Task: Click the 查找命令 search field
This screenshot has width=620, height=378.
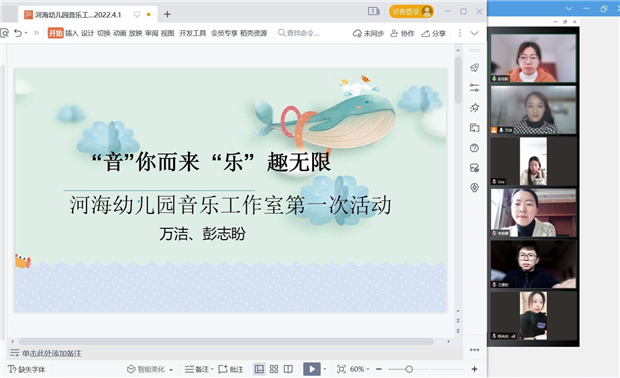Action: click(x=299, y=33)
